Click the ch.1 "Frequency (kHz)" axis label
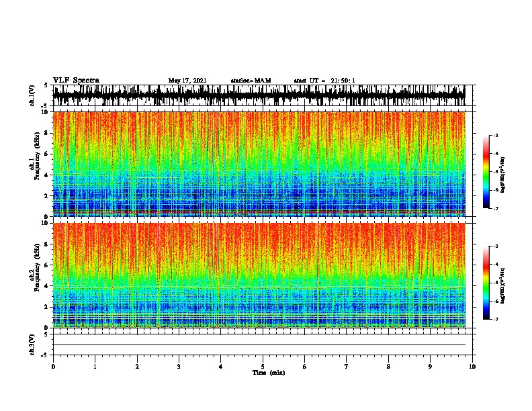The image size is (532, 411). 37,156
